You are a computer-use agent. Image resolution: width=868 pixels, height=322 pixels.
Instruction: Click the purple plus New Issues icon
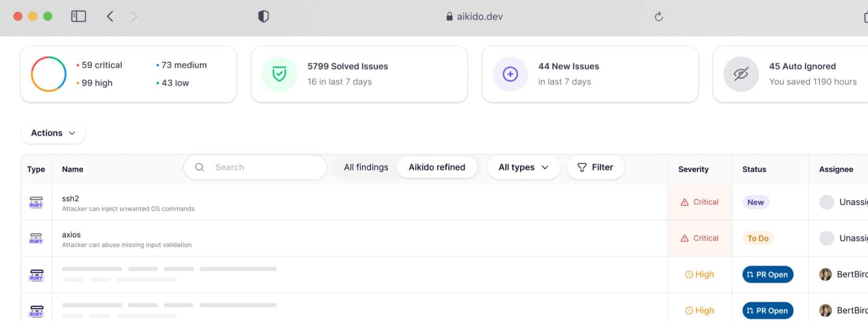[x=510, y=74]
